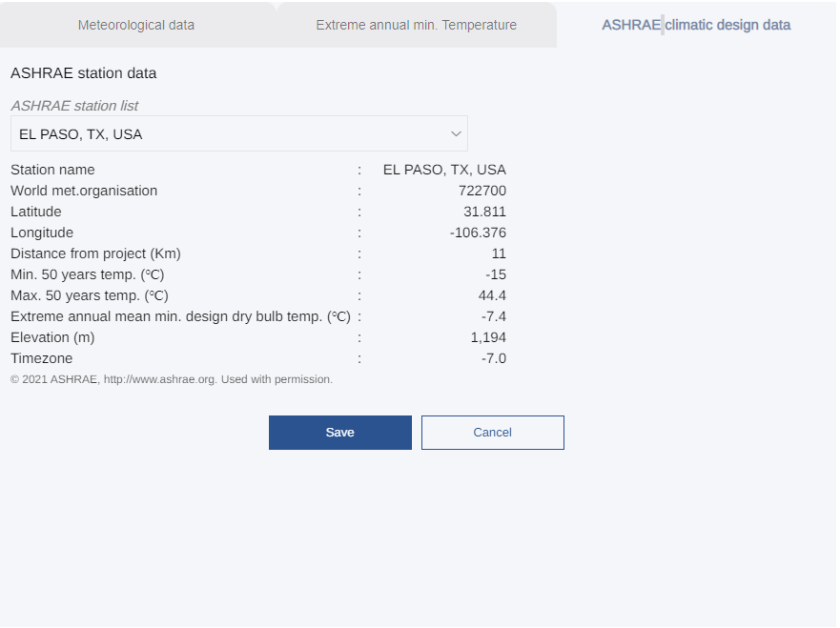Click the Latitude value 31.811

click(x=484, y=211)
